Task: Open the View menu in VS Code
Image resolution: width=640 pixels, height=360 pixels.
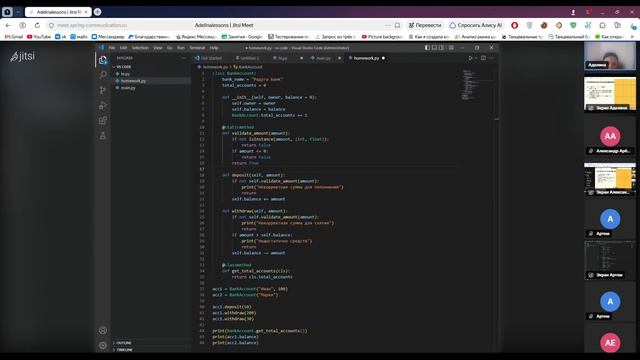Action: pyautogui.click(x=158, y=48)
